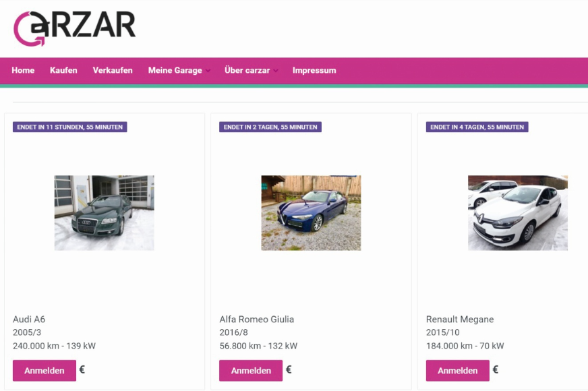The height and width of the screenshot is (391, 588).
Task: Open the Impressum page
Action: coord(314,71)
